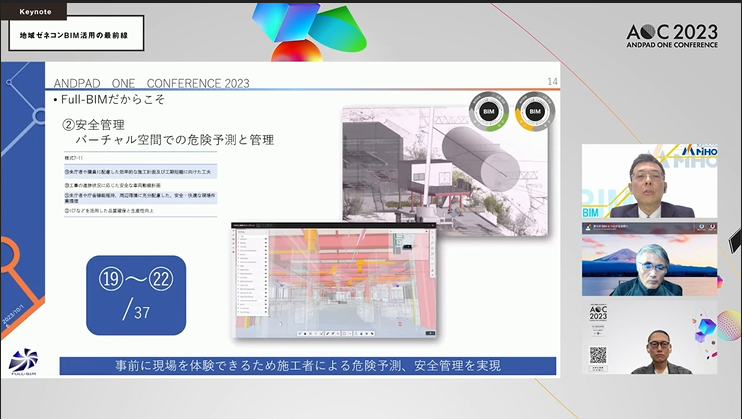Open the top speaker video with MIHO background
The image size is (742, 419).
click(649, 181)
